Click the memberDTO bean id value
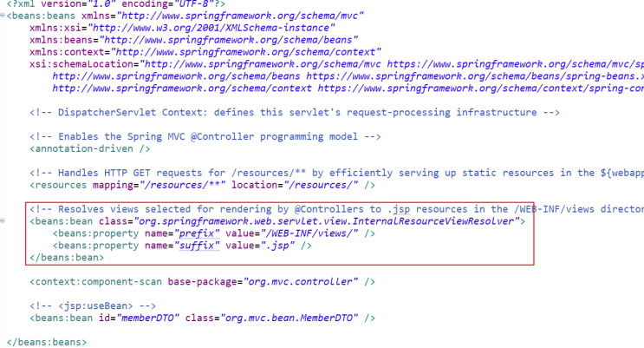Screen dimensions: 644x348 tap(147, 318)
